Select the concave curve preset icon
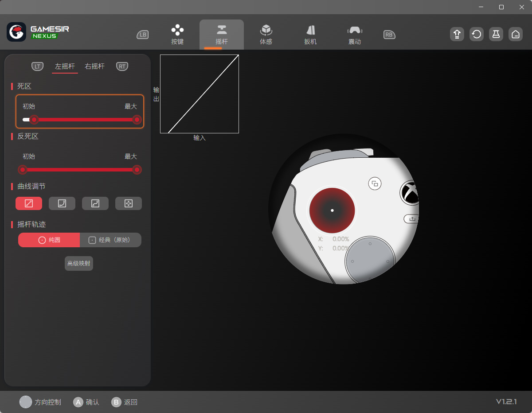 (62, 203)
